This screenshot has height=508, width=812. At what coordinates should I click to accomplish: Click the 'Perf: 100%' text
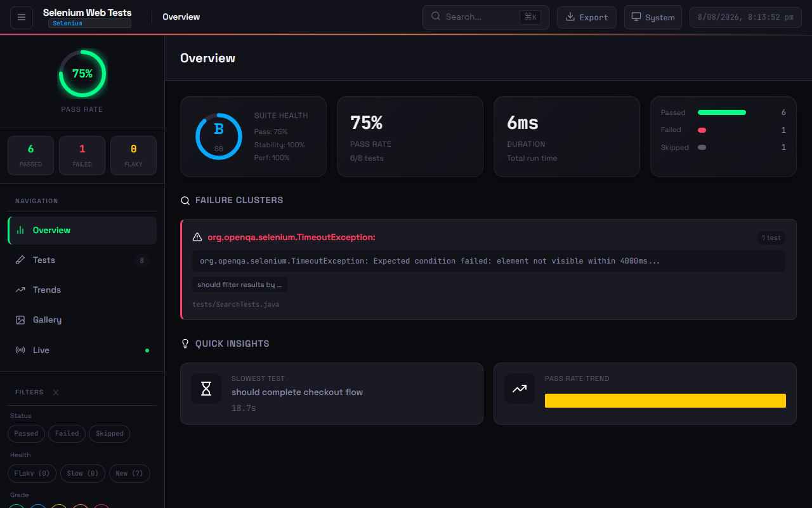click(x=272, y=157)
